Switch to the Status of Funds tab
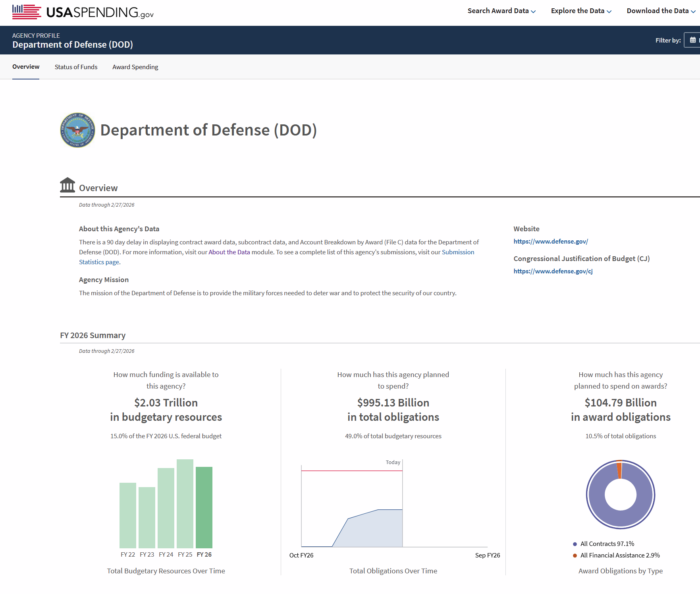This screenshot has width=700, height=594. point(76,67)
